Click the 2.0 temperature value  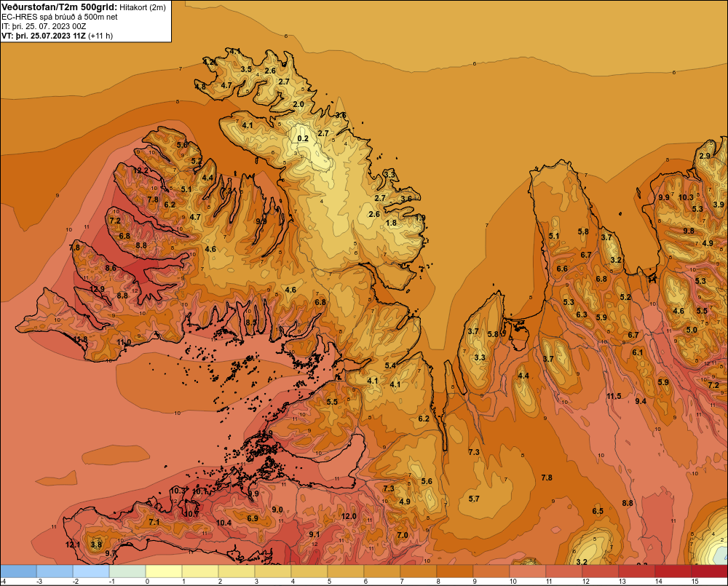[x=298, y=104]
